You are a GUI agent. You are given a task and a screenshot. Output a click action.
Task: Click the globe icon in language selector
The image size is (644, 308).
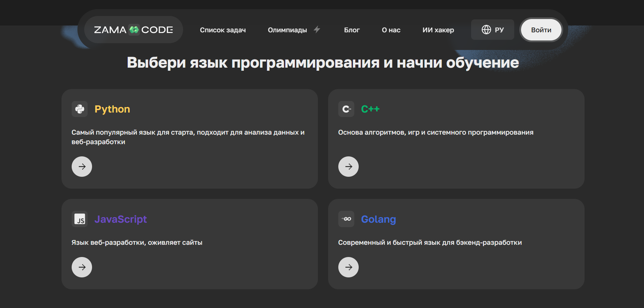pos(486,30)
